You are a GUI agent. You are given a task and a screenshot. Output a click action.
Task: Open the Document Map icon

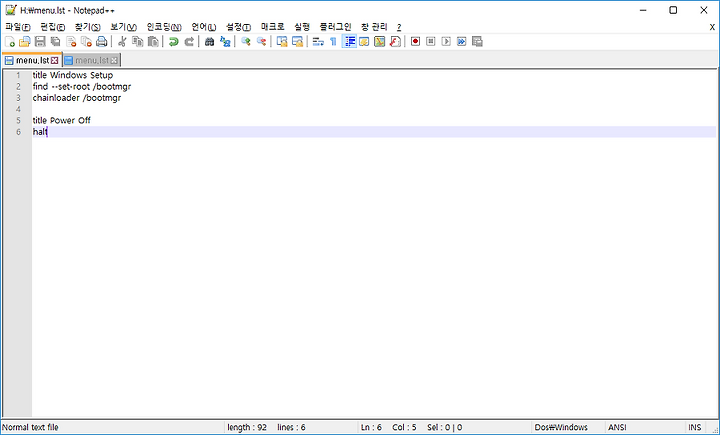379,42
